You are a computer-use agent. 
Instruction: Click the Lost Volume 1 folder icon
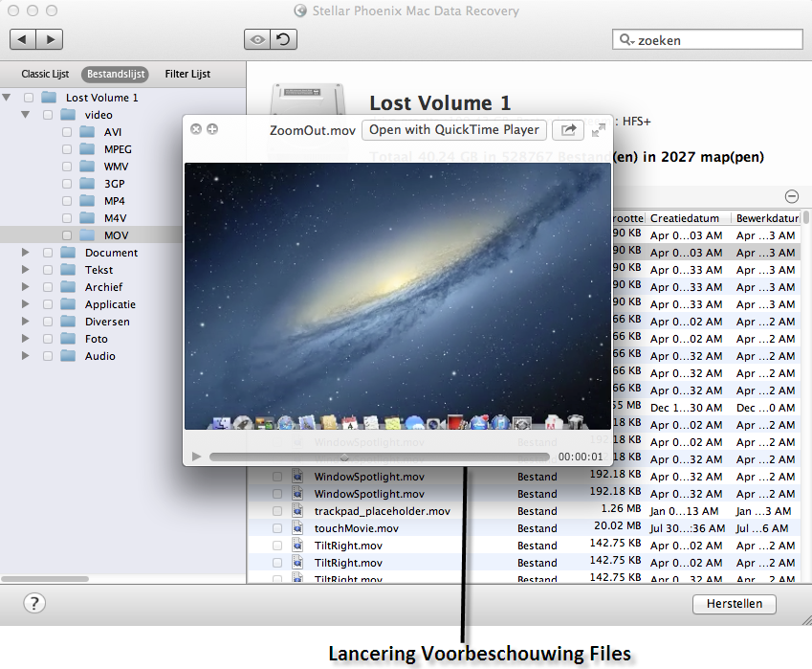49,98
